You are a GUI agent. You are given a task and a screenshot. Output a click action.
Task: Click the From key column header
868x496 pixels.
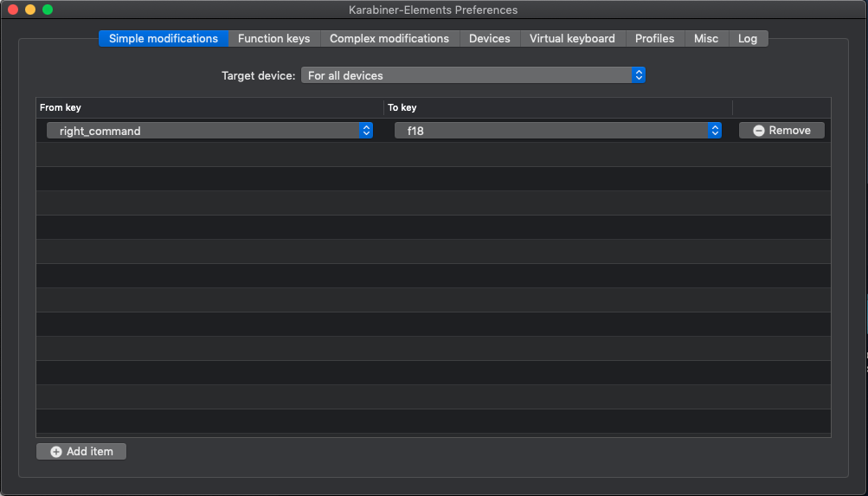209,108
